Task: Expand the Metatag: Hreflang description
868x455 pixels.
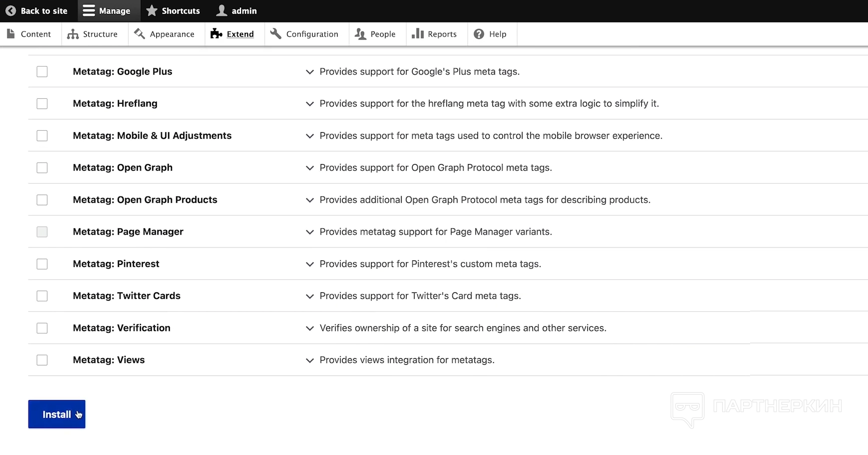Action: [x=310, y=104]
